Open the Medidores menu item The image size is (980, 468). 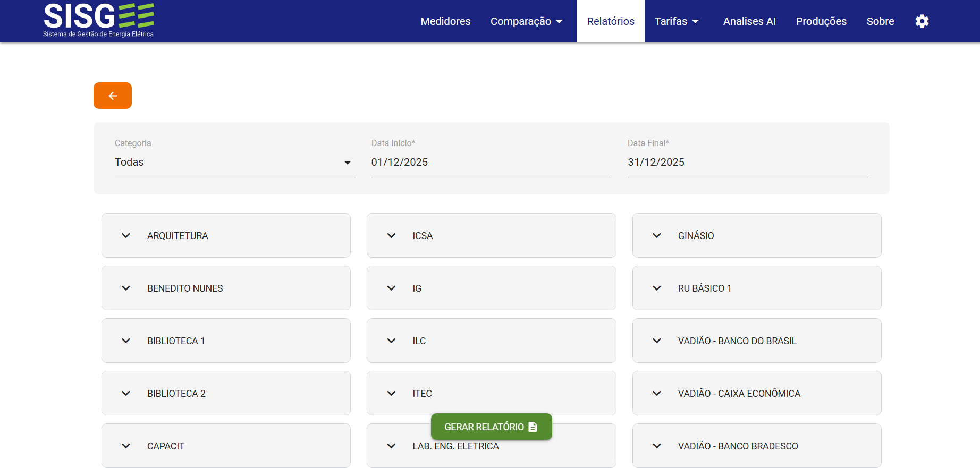[x=445, y=21]
